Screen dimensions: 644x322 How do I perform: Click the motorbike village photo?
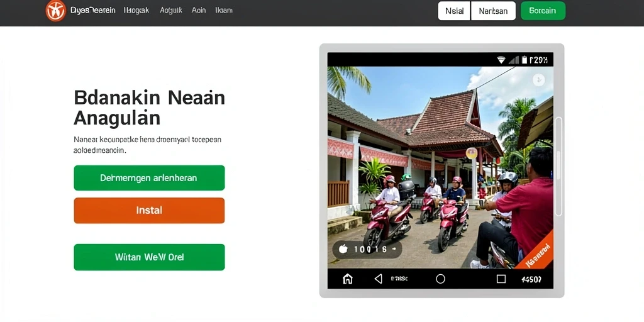[x=440, y=167]
